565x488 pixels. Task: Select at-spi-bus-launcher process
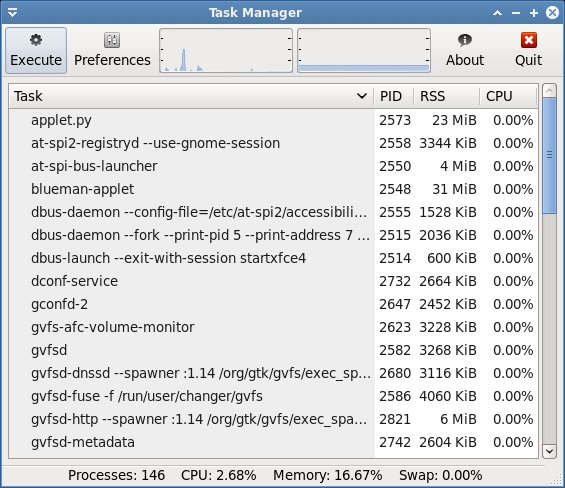(273, 167)
